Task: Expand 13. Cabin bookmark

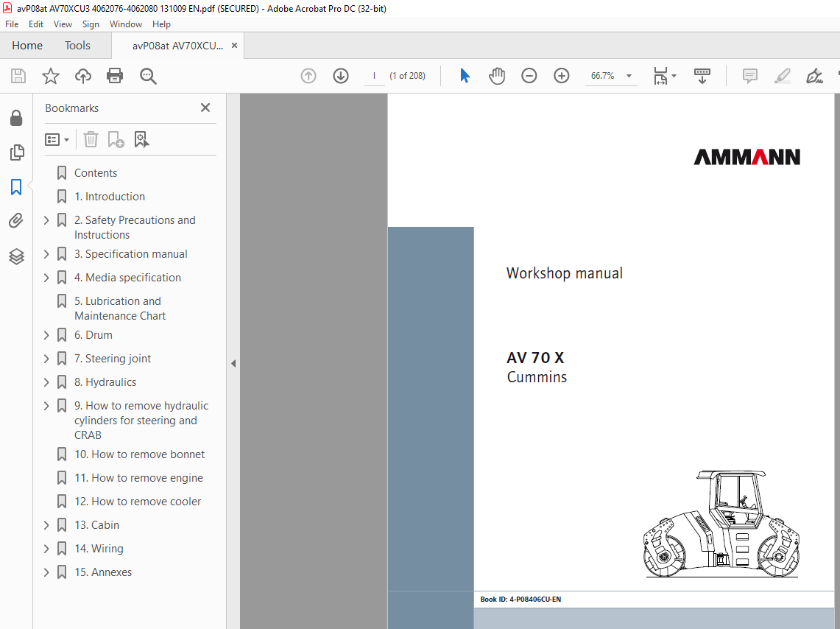Action: click(46, 525)
